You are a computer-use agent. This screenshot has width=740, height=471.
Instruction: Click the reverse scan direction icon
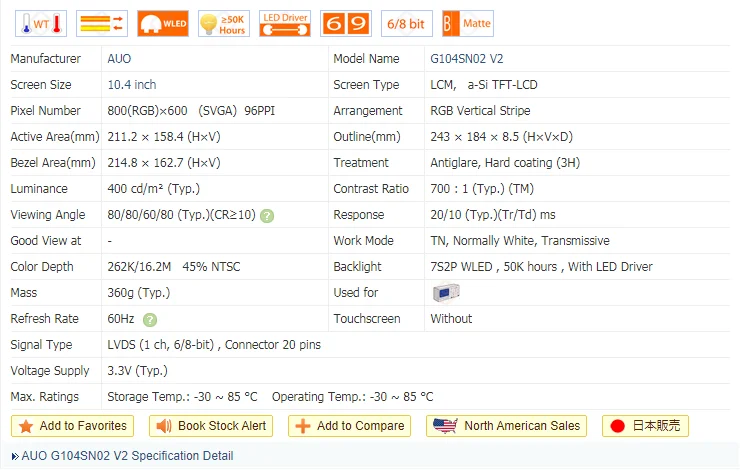pyautogui.click(x=102, y=24)
